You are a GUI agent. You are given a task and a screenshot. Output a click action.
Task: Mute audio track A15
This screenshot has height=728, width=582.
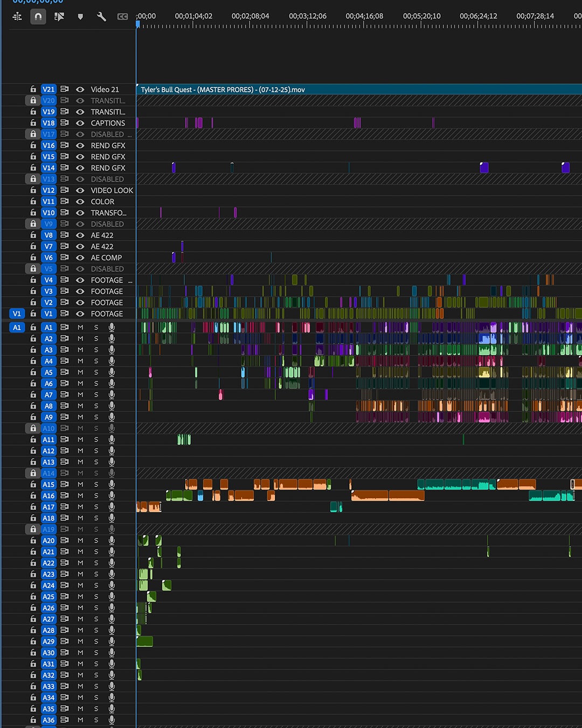[80, 484]
